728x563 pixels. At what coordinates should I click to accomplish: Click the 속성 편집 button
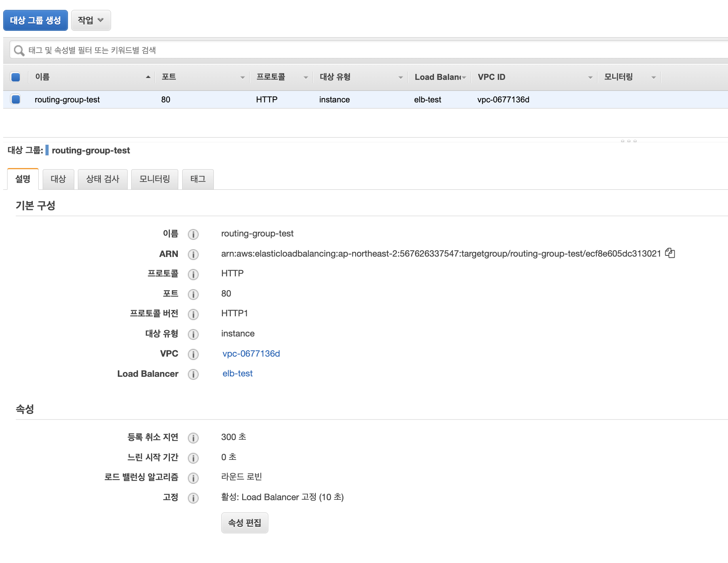(245, 523)
